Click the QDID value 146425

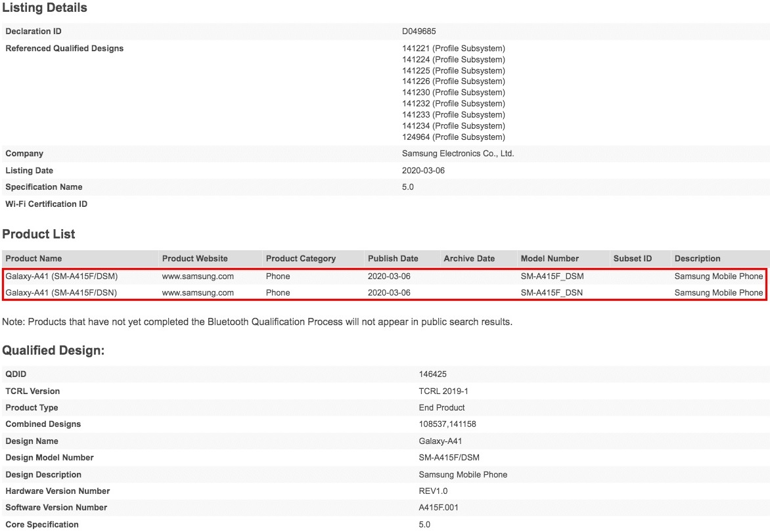click(432, 374)
